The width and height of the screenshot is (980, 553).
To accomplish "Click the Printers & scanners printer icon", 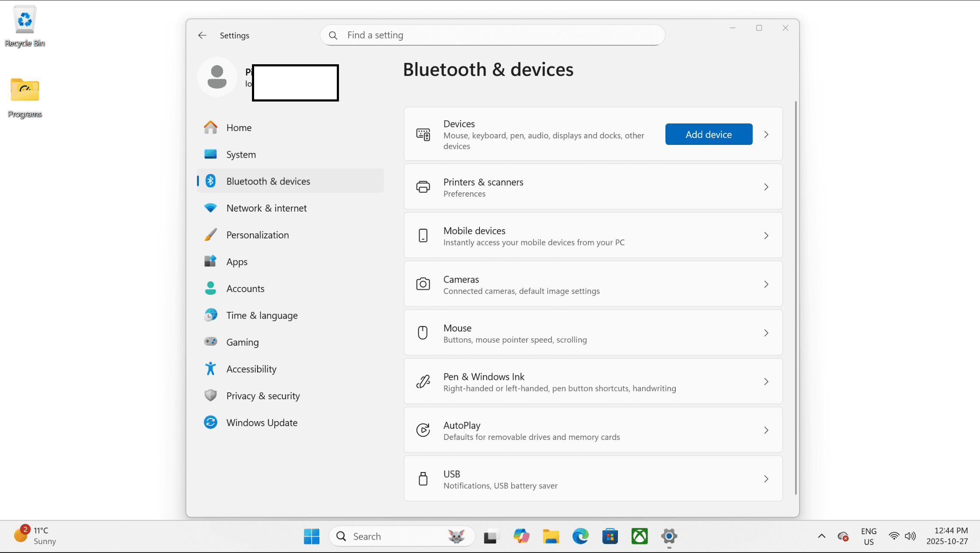I will click(x=423, y=187).
